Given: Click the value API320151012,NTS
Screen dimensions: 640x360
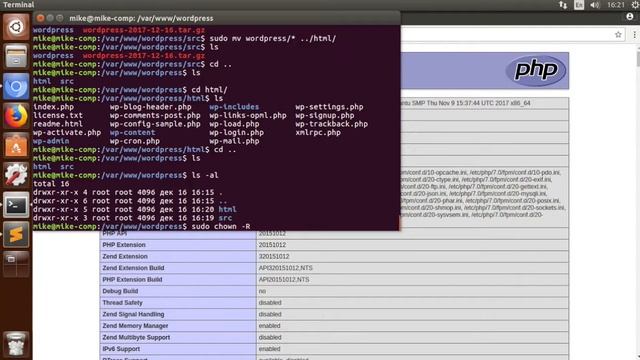Looking at the screenshot, I should 285,268.
